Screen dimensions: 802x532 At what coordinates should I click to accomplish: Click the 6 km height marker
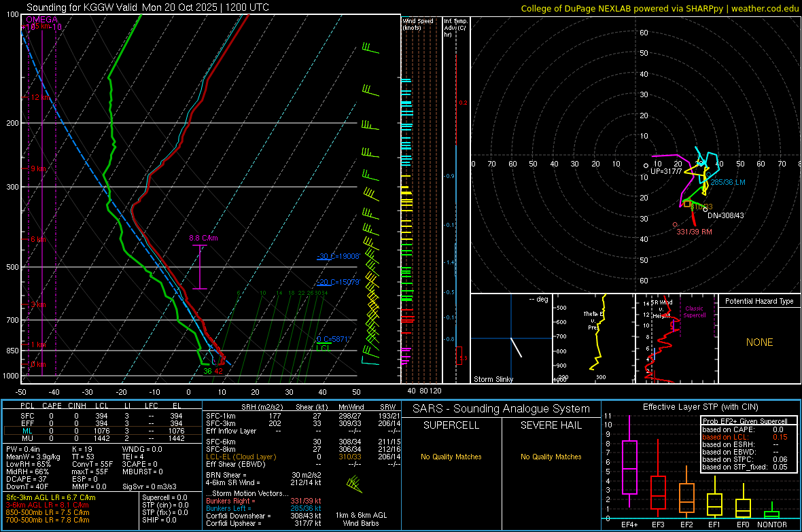coord(38,239)
